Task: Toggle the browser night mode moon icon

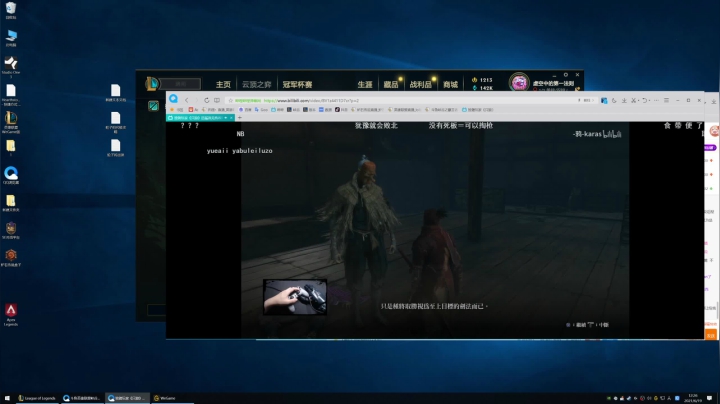Action: (614, 100)
